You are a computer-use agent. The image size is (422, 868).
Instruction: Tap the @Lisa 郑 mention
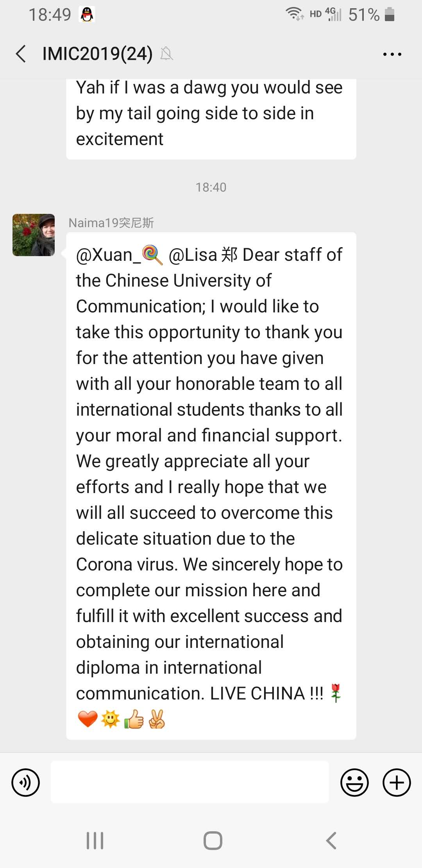point(203,255)
